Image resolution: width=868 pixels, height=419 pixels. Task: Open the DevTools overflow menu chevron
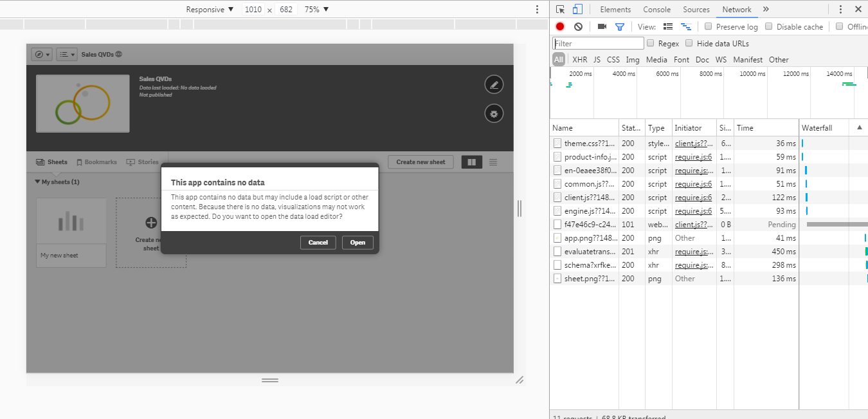click(766, 9)
